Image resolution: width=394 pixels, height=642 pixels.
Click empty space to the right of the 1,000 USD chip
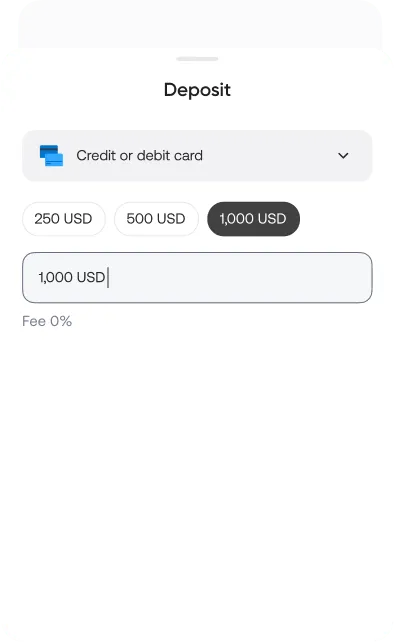coord(336,219)
